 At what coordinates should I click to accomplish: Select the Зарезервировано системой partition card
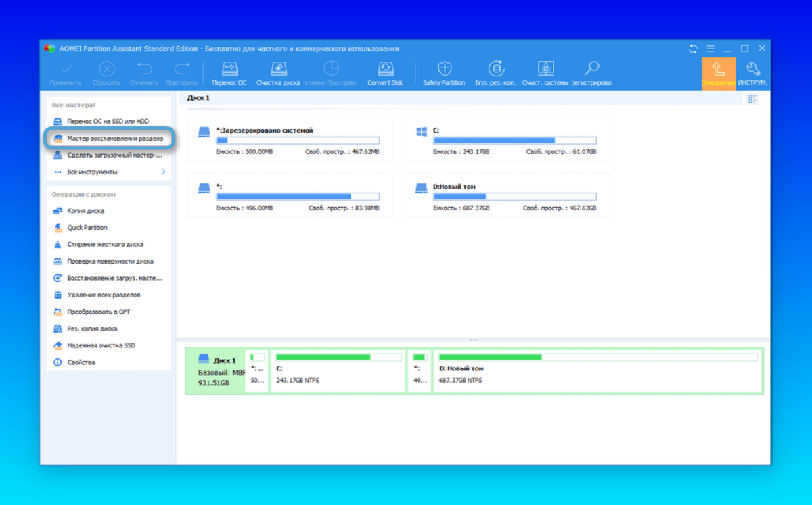click(290, 139)
